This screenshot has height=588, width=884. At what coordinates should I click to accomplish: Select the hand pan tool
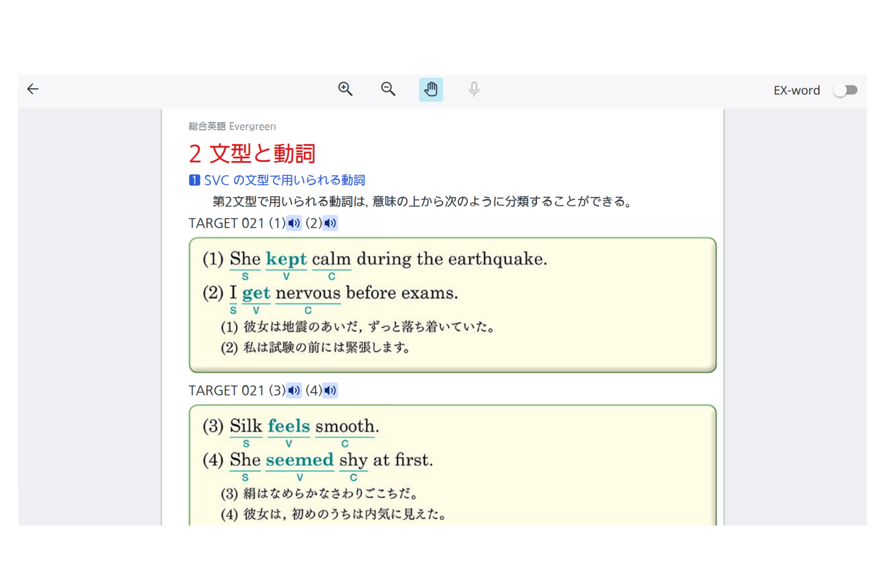[x=431, y=89]
